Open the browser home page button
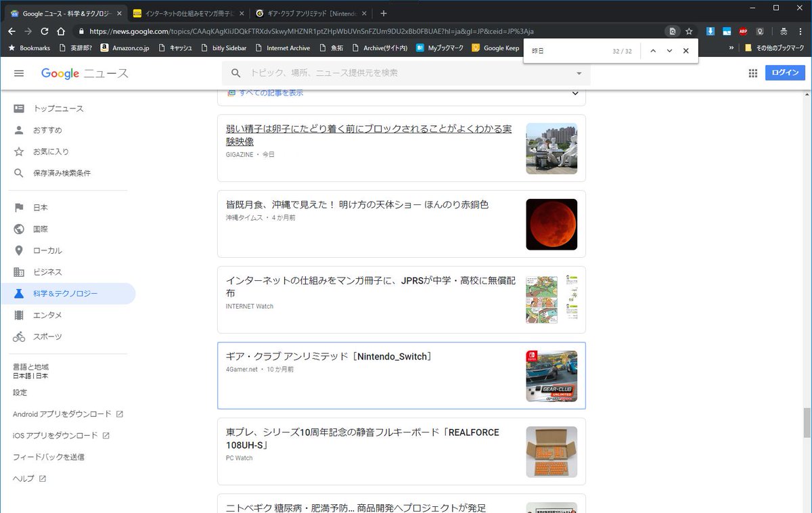The height and width of the screenshot is (513, 812). [x=61, y=31]
